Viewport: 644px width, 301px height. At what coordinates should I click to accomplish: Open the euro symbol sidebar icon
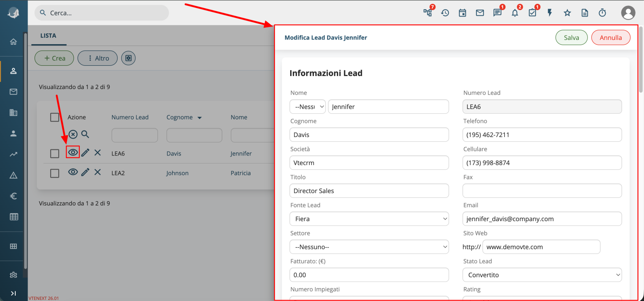tap(13, 196)
